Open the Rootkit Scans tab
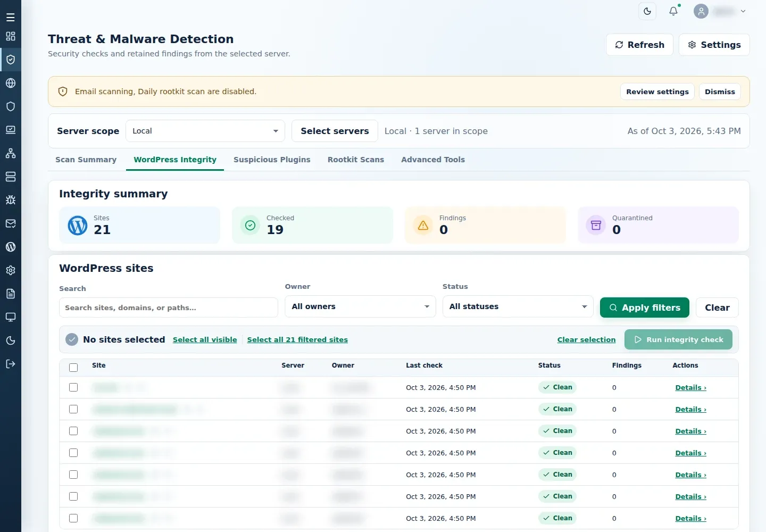 356,160
